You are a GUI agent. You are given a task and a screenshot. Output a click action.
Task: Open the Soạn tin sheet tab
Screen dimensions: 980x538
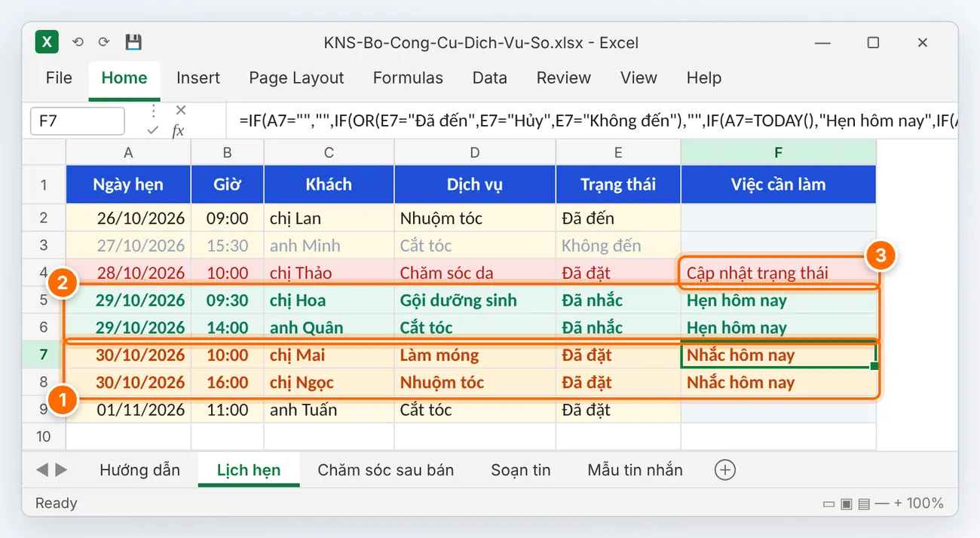(x=521, y=470)
